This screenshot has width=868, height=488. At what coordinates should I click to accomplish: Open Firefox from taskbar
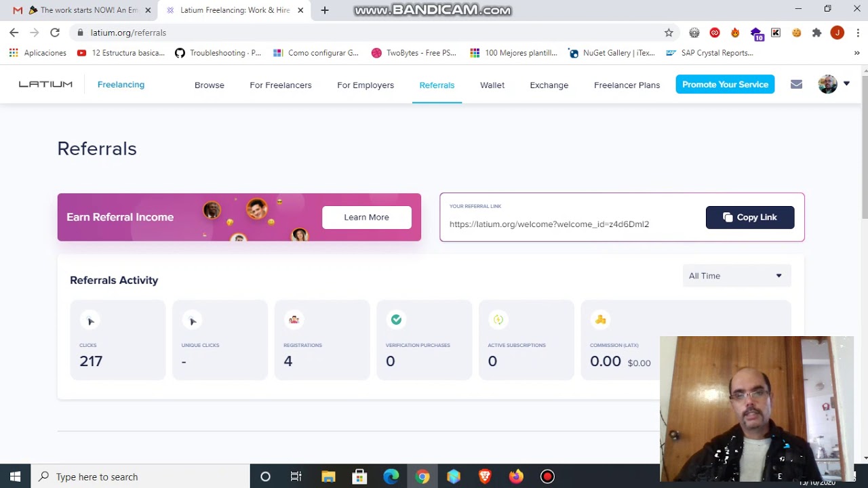point(516,476)
